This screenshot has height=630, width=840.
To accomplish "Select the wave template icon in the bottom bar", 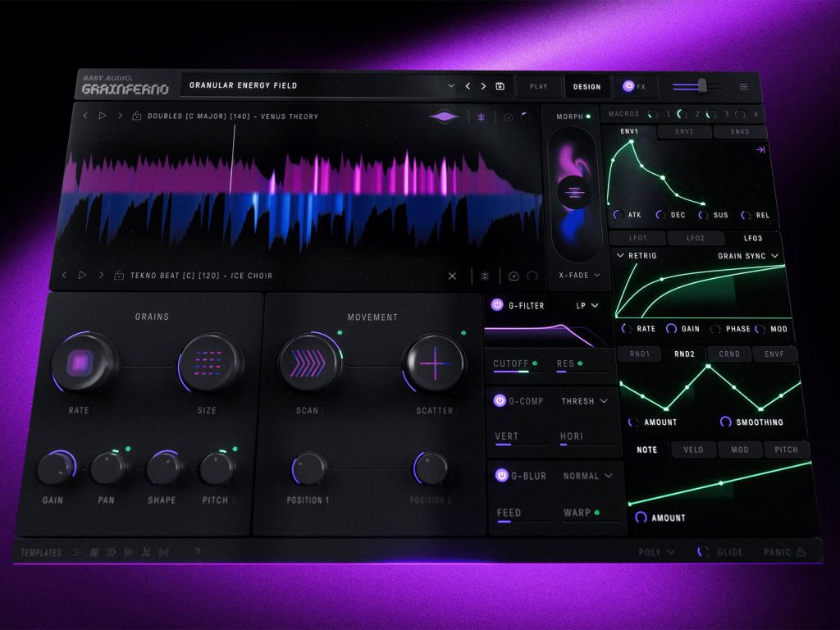I will [x=94, y=552].
